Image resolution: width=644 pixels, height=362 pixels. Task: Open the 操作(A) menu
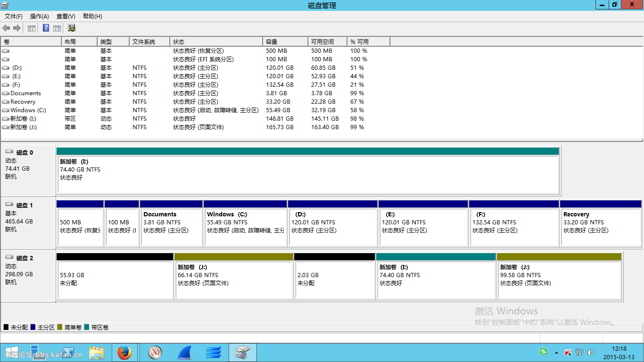(40, 16)
